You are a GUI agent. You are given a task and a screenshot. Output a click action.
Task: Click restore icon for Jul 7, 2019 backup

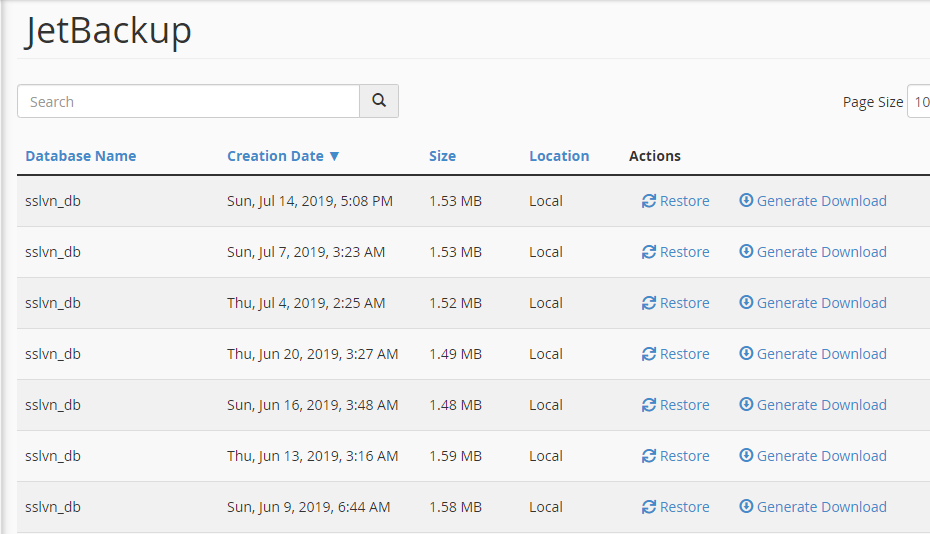pos(649,252)
